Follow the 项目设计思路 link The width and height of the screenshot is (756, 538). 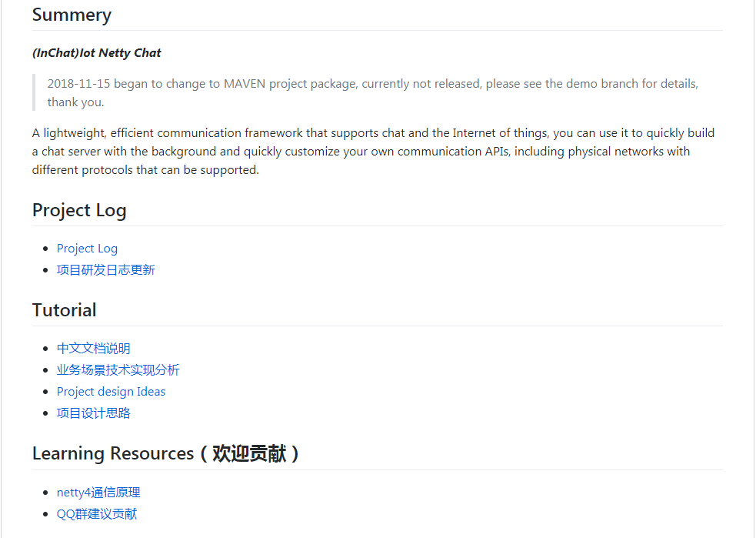(93, 413)
